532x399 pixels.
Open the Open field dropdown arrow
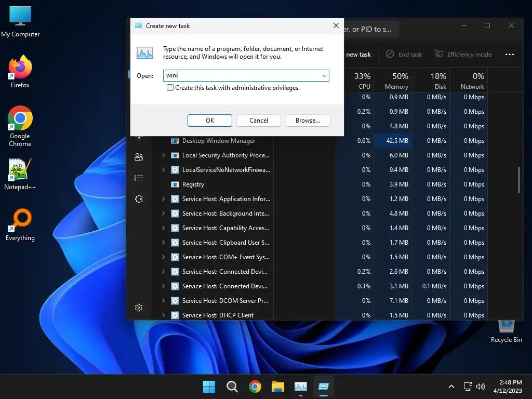(x=324, y=76)
